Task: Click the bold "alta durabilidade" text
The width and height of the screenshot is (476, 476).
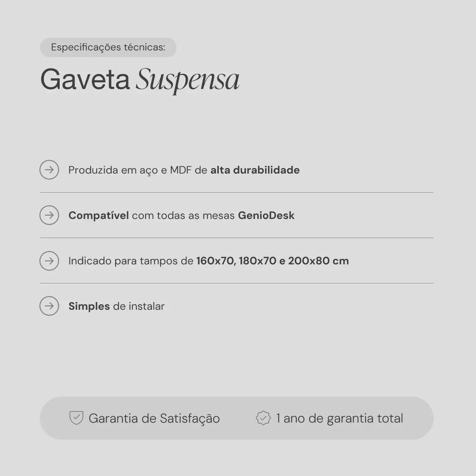Action: click(x=255, y=170)
